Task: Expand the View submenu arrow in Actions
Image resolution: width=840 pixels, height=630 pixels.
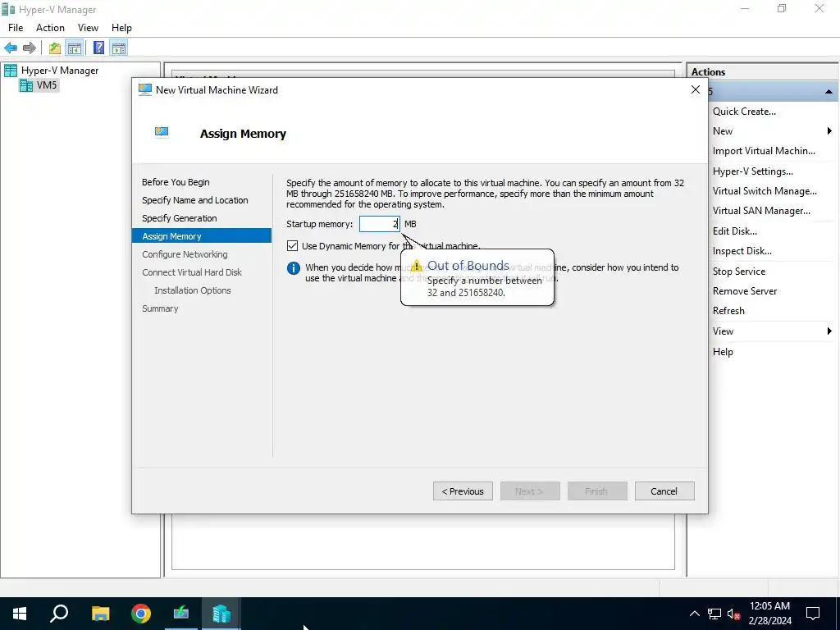Action: click(829, 331)
